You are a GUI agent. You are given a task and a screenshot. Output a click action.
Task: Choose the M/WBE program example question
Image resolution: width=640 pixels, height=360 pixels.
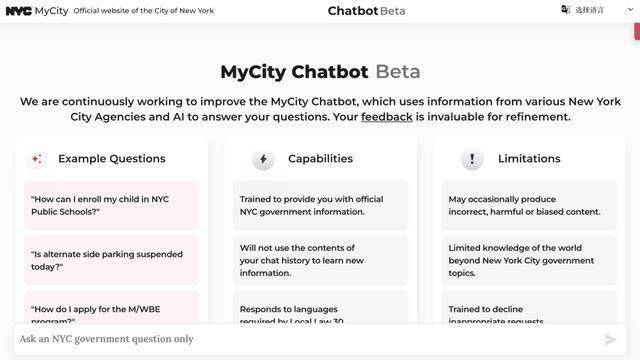(112, 307)
